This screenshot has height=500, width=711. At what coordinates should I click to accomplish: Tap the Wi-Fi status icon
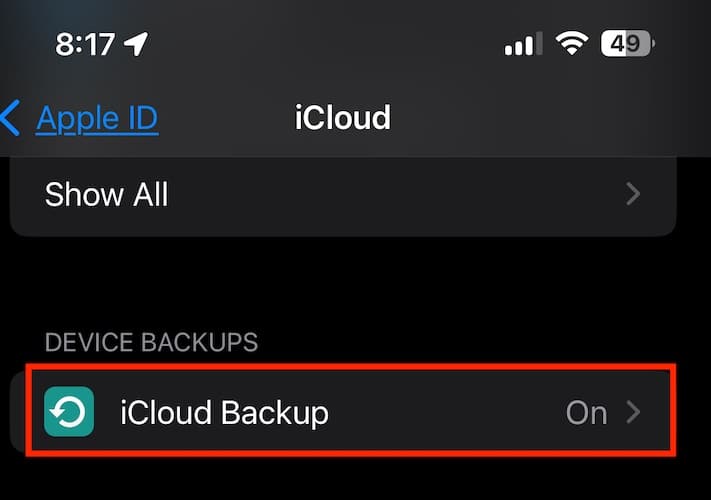point(572,44)
